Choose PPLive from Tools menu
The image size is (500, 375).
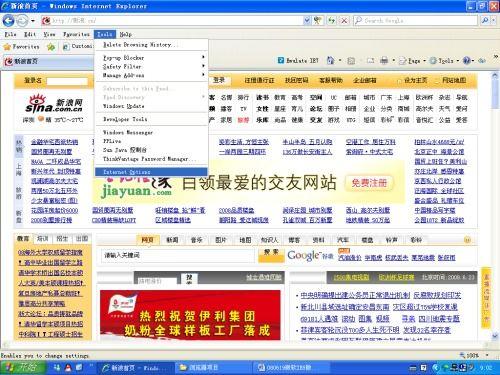(x=151, y=141)
